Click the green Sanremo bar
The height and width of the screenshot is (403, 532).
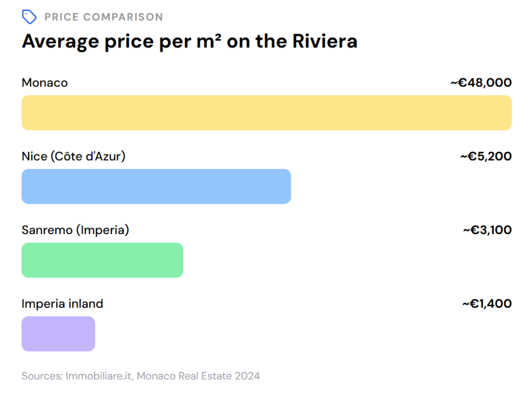click(102, 260)
